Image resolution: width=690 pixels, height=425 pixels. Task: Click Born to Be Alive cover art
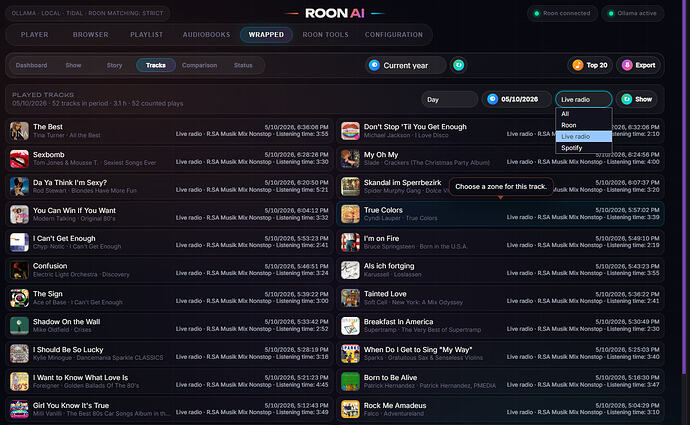coord(350,381)
